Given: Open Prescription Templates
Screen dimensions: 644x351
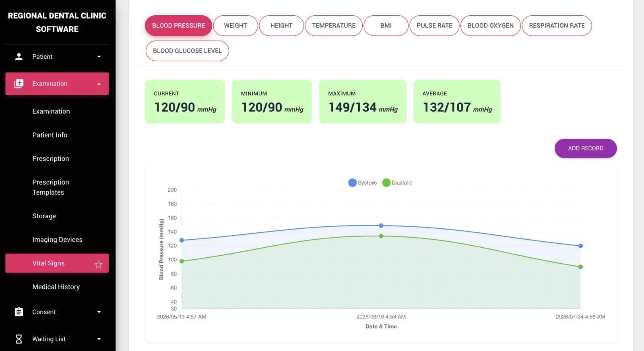Looking at the screenshot, I should pyautogui.click(x=51, y=187).
